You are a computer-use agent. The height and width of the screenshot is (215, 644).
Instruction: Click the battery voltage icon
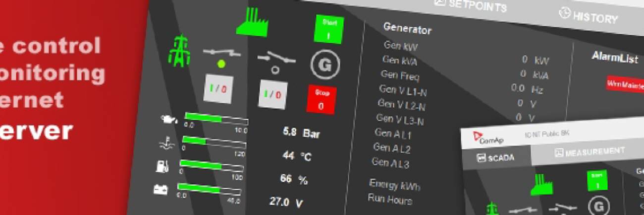161,189
